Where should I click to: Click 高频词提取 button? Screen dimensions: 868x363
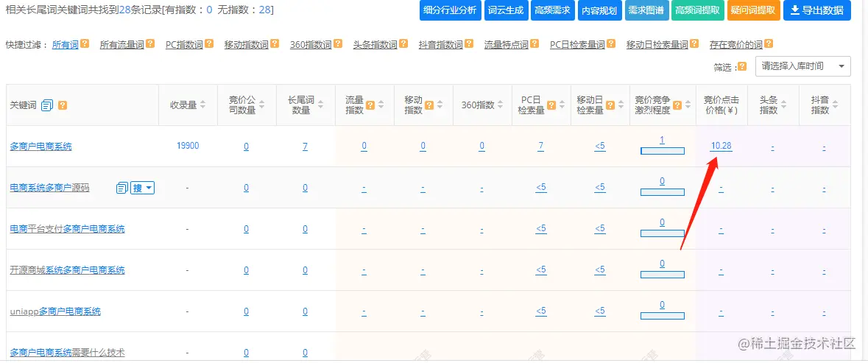(x=697, y=10)
